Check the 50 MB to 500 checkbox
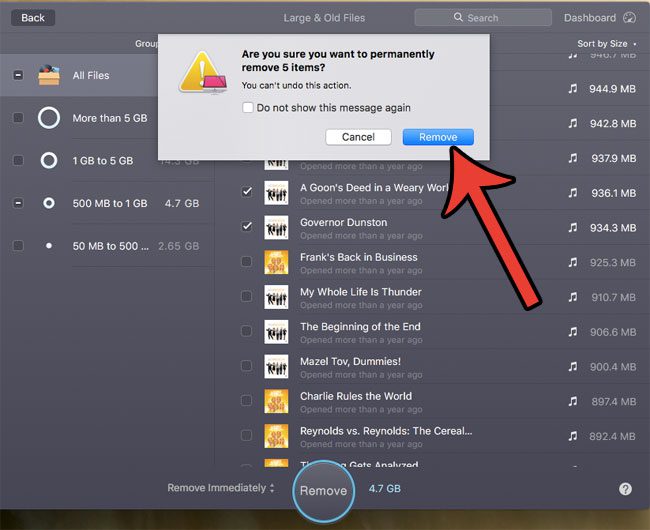Viewport: 650px width, 530px height. coord(18,246)
